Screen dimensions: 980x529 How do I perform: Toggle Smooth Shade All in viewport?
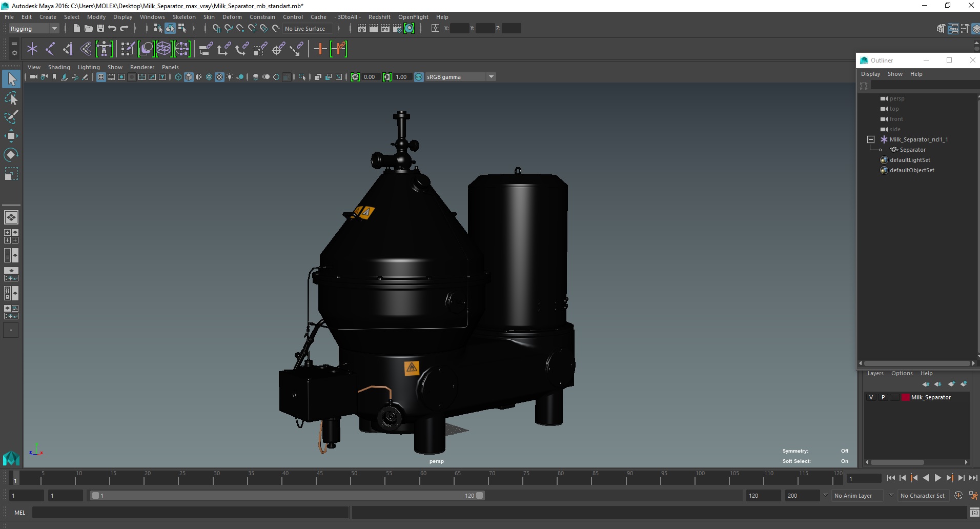tap(189, 77)
